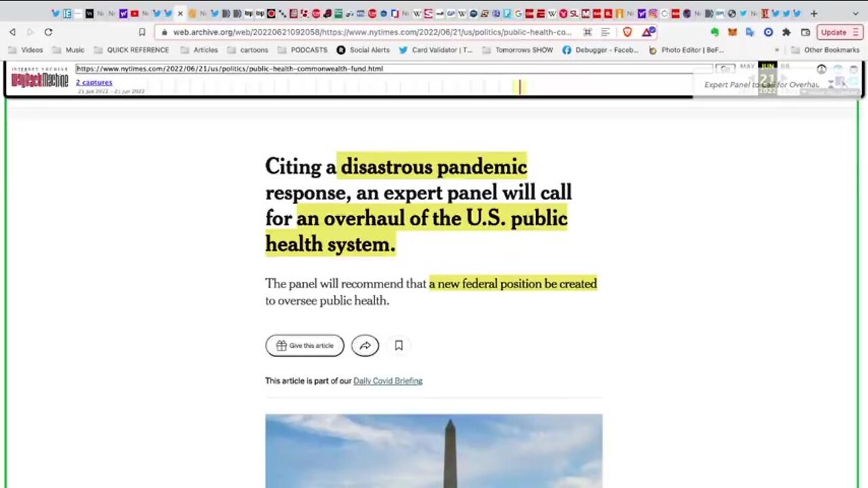Open a new tab with the plus icon

(x=814, y=13)
